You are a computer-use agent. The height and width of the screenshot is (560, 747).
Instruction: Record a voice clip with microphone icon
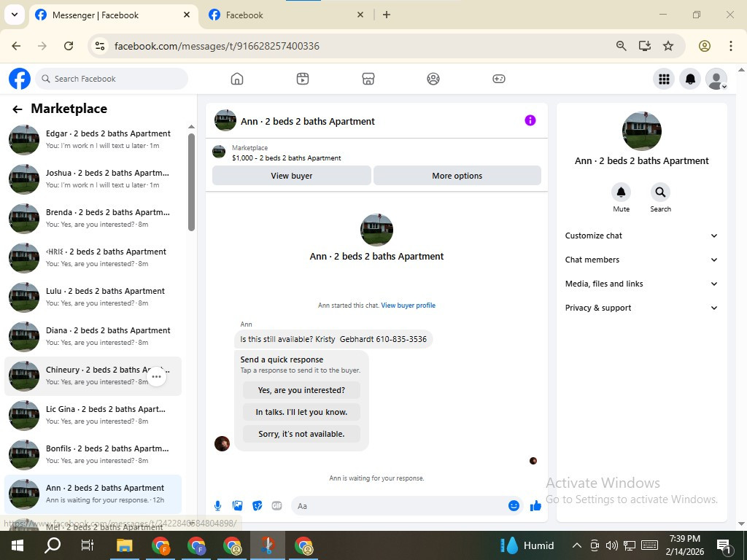coord(217,506)
